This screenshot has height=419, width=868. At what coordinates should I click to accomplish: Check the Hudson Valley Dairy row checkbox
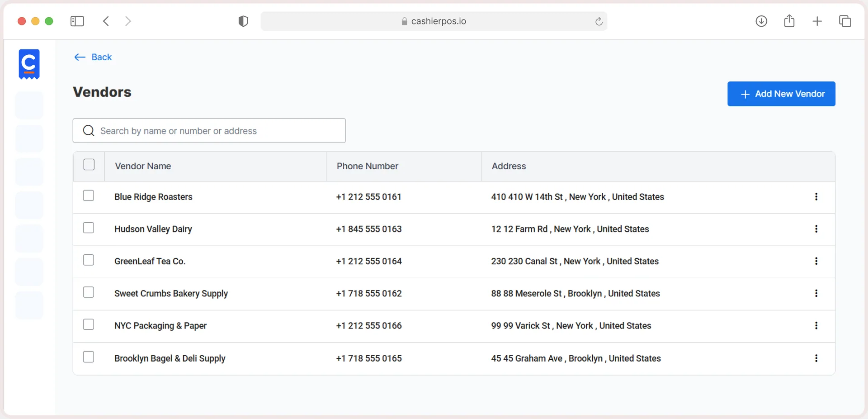coord(89,228)
